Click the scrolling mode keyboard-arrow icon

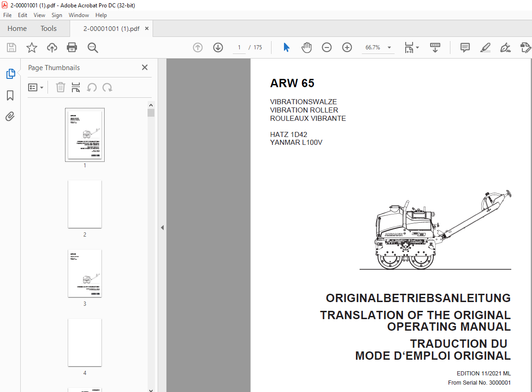click(435, 48)
